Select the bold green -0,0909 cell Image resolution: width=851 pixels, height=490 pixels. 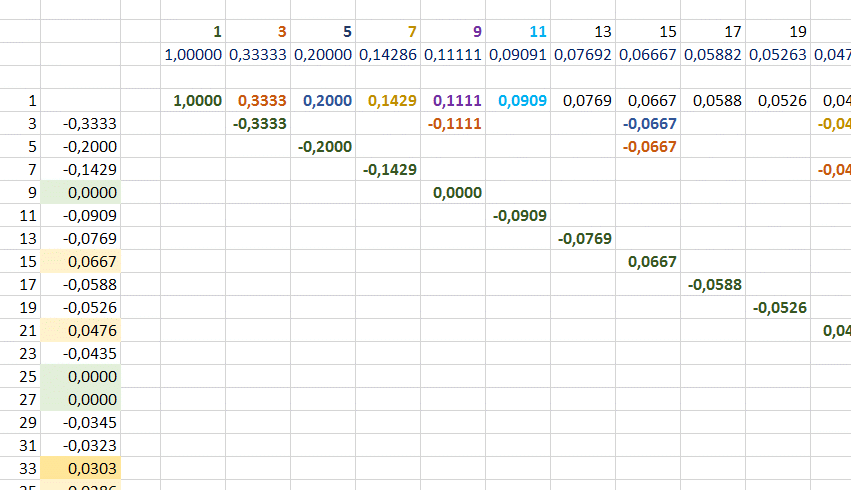tap(518, 215)
